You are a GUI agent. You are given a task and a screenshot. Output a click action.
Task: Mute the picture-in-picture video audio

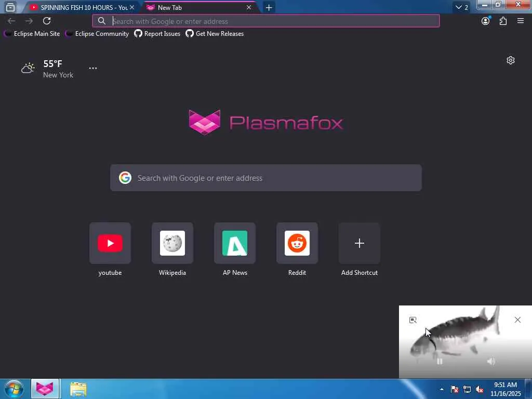tap(491, 362)
